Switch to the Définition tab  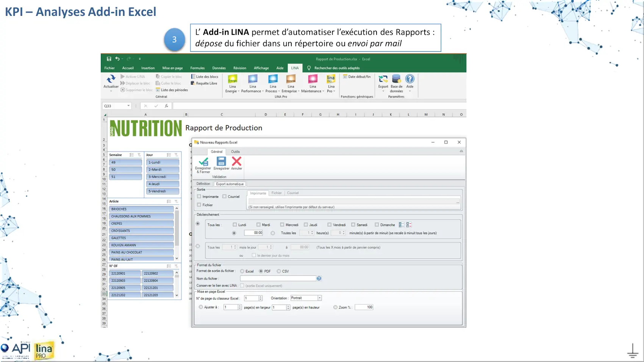coord(203,184)
